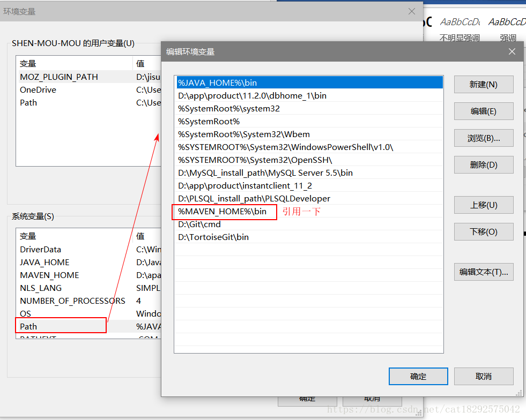Viewport: 526px width, 420px height.
Task: Move entry down with 下移(O)
Action: point(484,231)
